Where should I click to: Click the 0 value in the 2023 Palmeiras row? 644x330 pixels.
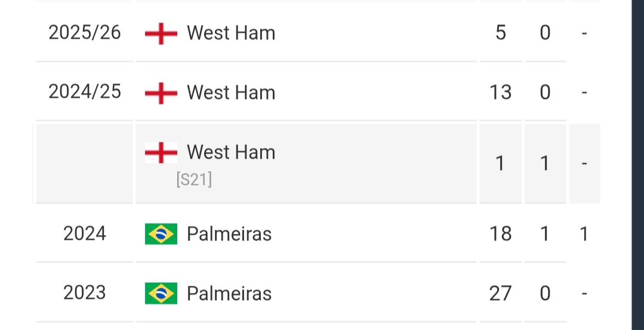click(545, 294)
